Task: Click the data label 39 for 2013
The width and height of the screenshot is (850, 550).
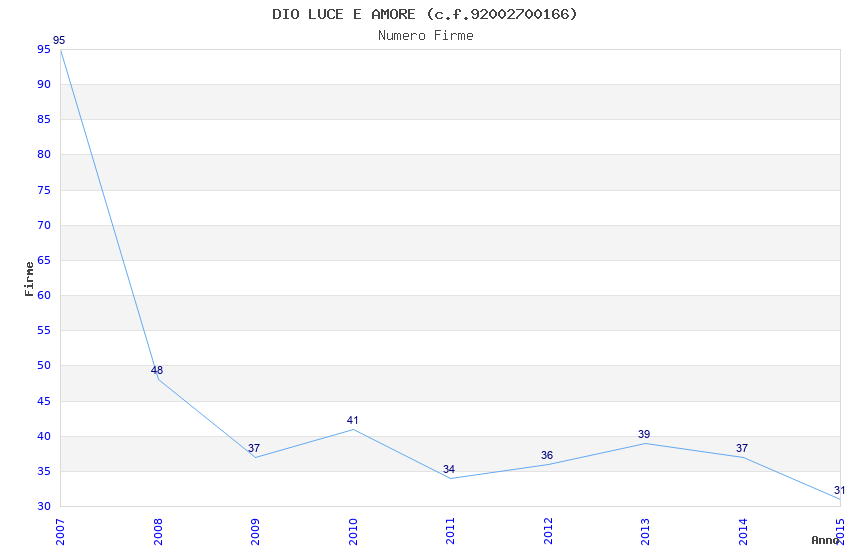Action: click(644, 434)
